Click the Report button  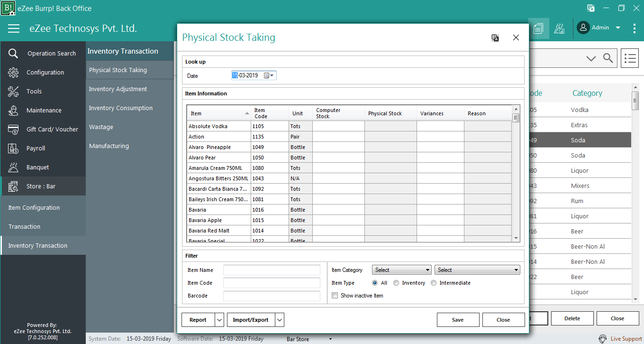198,320
